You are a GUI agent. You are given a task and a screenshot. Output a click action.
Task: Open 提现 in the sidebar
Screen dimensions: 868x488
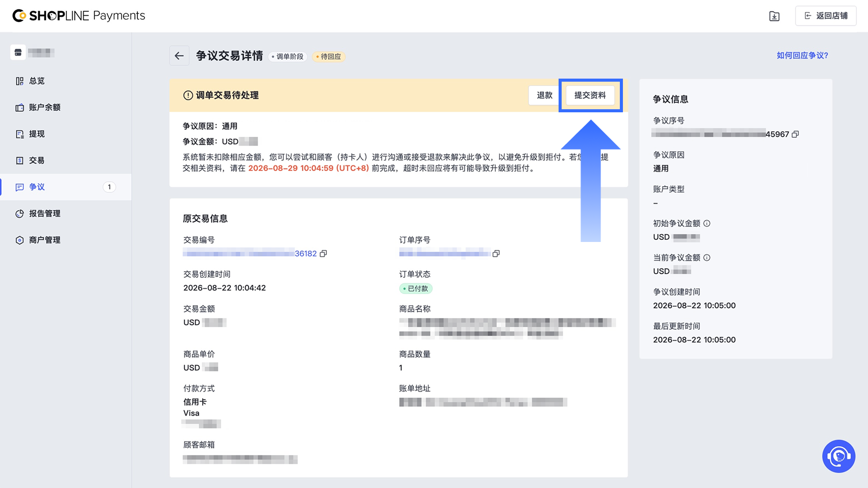pyautogui.click(x=65, y=134)
